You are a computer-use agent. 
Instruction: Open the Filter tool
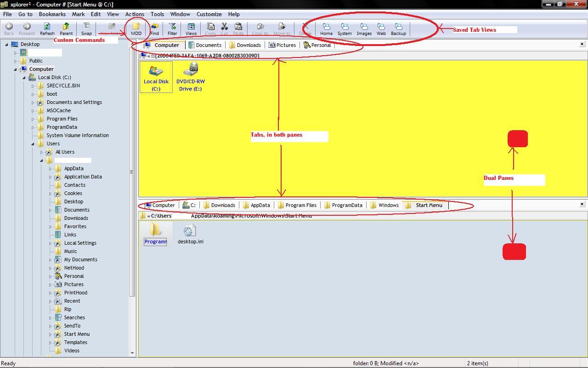pyautogui.click(x=172, y=29)
